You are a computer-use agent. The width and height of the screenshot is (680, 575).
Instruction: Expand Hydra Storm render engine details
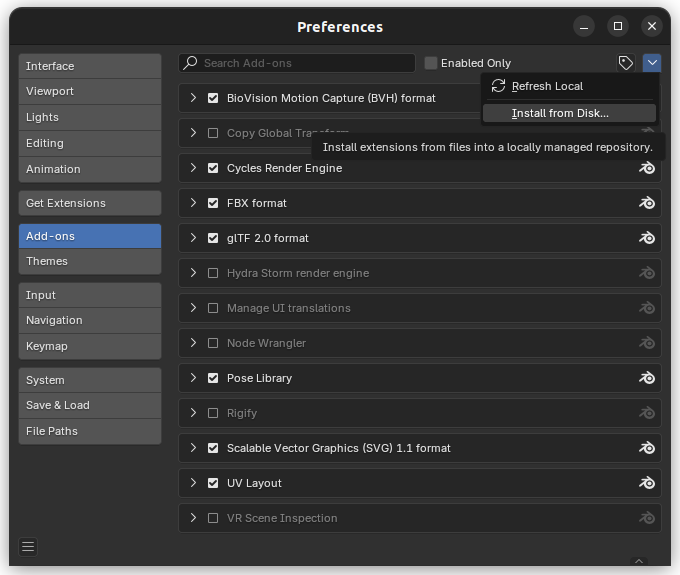193,273
